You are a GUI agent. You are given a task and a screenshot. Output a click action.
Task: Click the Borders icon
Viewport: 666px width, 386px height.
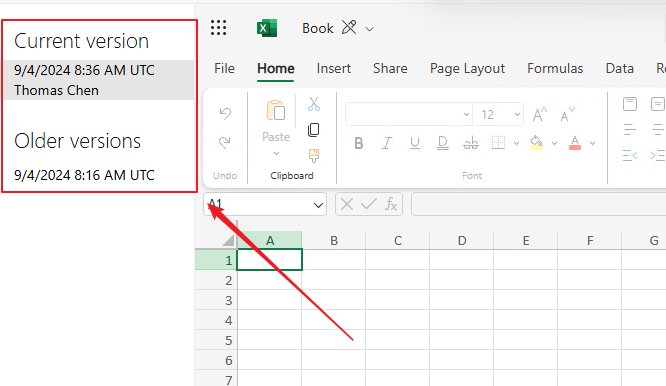[x=498, y=143]
